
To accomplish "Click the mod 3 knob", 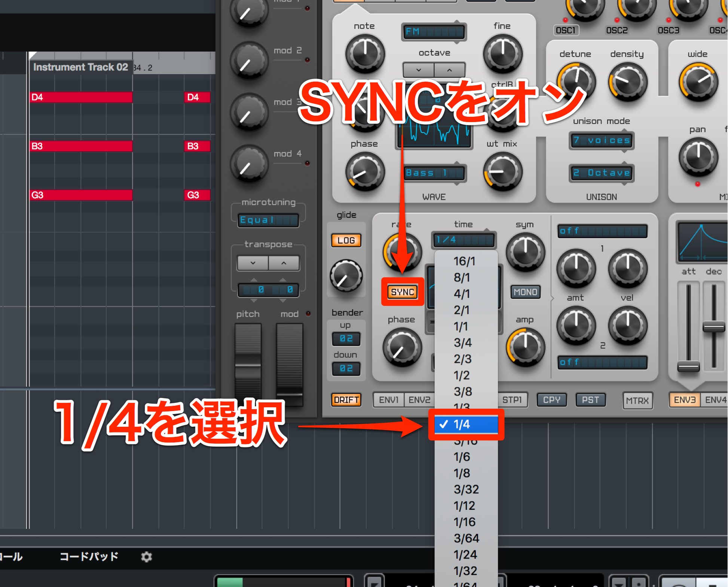I will point(249,112).
